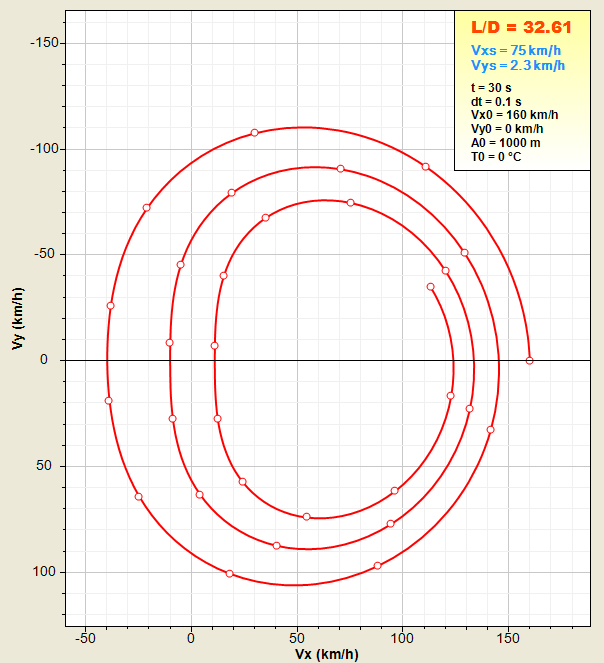The width and height of the screenshot is (604, 663).
Task: Click the Vx0 = 160 km/h parameter
Action: click(x=514, y=115)
